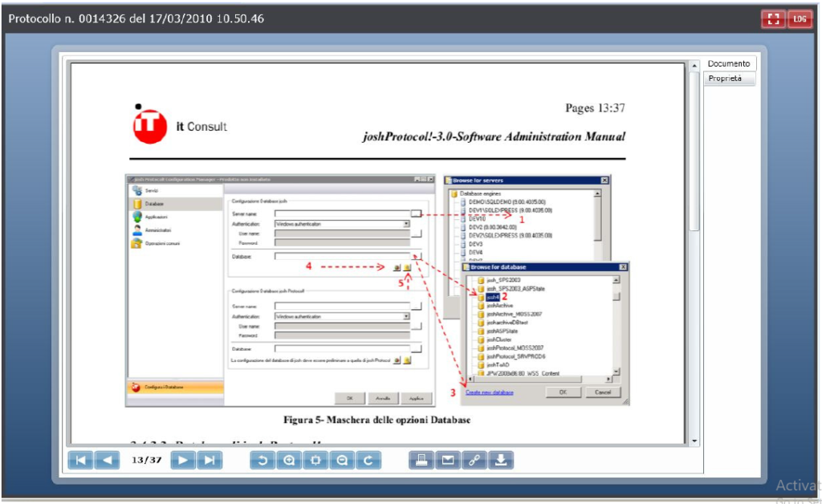
Task: Go to the previous page
Action: coord(107,461)
